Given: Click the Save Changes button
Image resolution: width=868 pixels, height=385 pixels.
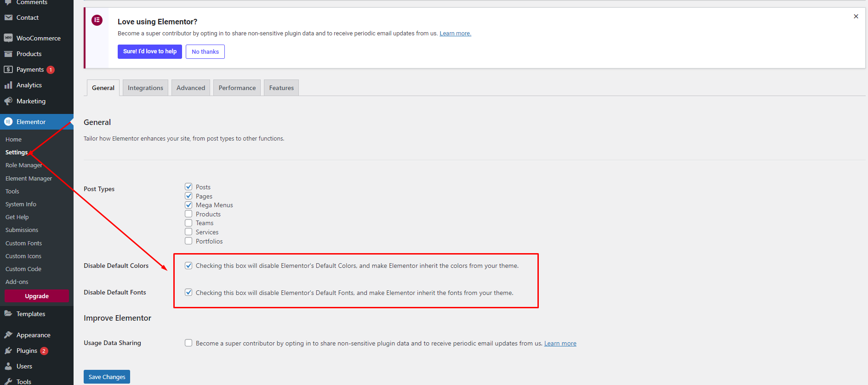Looking at the screenshot, I should coord(107,377).
